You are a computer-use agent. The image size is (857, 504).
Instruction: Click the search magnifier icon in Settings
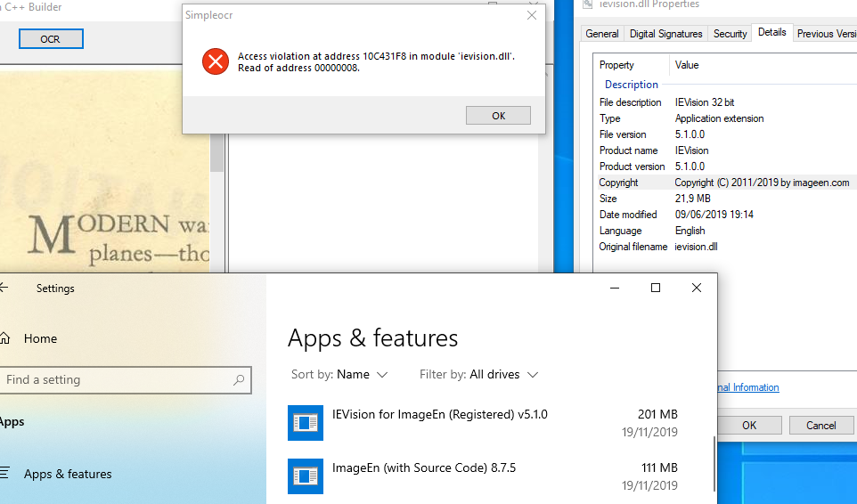point(239,379)
